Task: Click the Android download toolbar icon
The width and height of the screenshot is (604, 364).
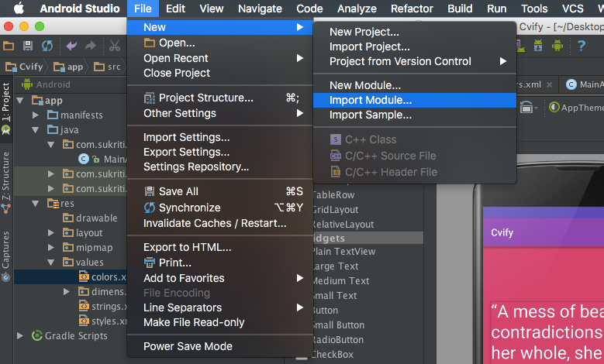Action: (x=538, y=46)
